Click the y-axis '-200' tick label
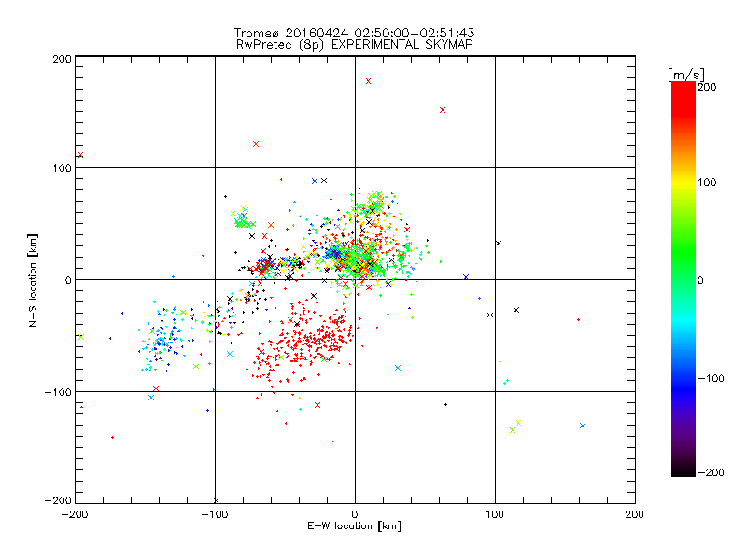This screenshot has width=747, height=560. (58, 500)
